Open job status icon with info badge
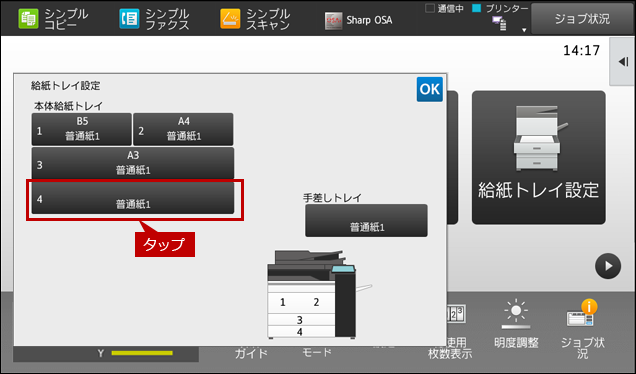This screenshot has height=374, width=636. (582, 329)
